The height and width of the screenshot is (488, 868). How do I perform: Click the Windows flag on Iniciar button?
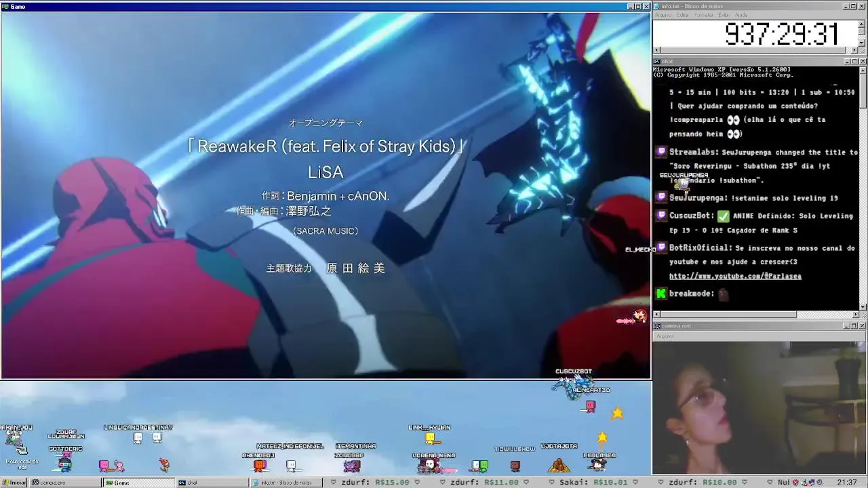[x=6, y=483]
